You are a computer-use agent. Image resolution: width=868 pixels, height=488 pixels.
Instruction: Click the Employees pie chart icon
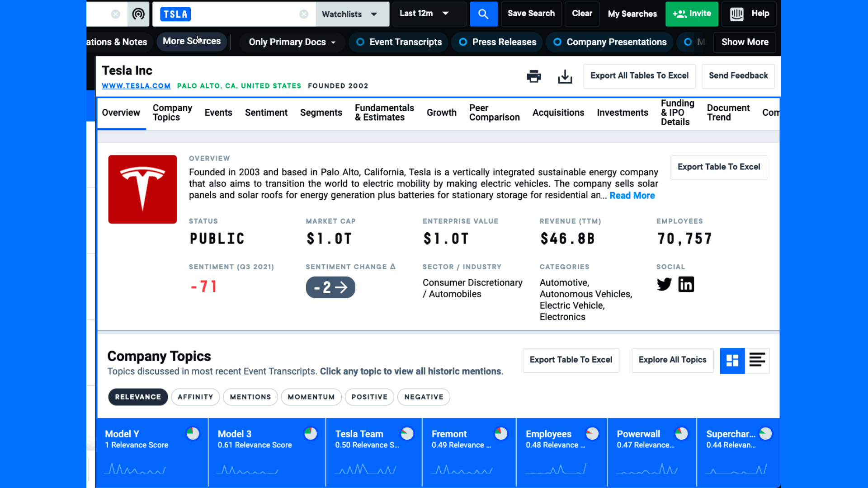[592, 434]
